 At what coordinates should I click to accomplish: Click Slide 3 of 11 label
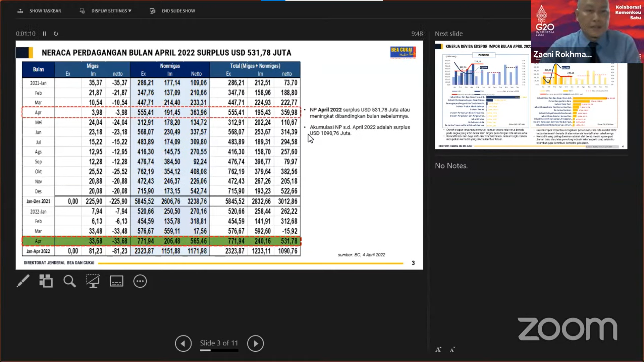tap(219, 343)
